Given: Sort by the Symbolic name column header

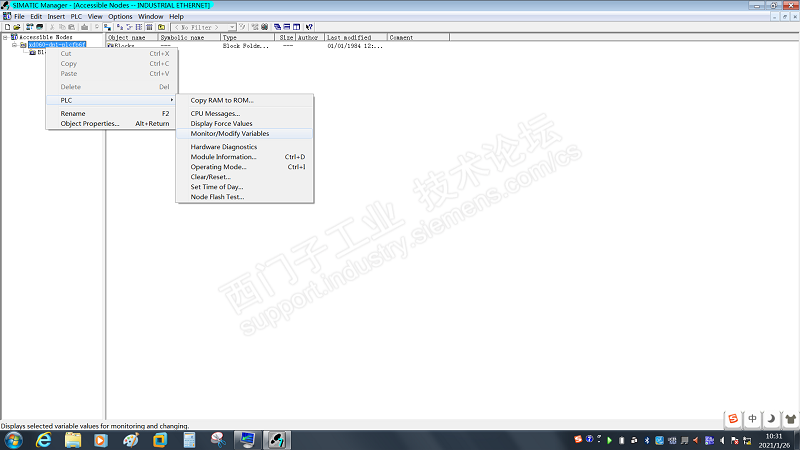Looking at the screenshot, I should [x=189, y=37].
